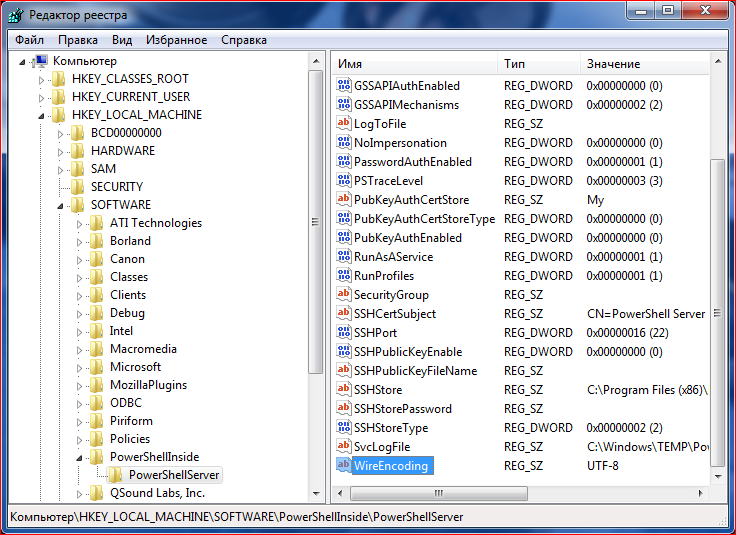The width and height of the screenshot is (736, 535).
Task: Click the values pane vertical scrollbar up arrow
Action: coord(716,63)
